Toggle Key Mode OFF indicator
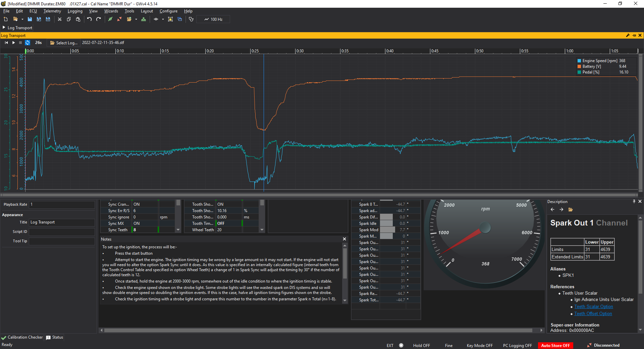 [480, 345]
